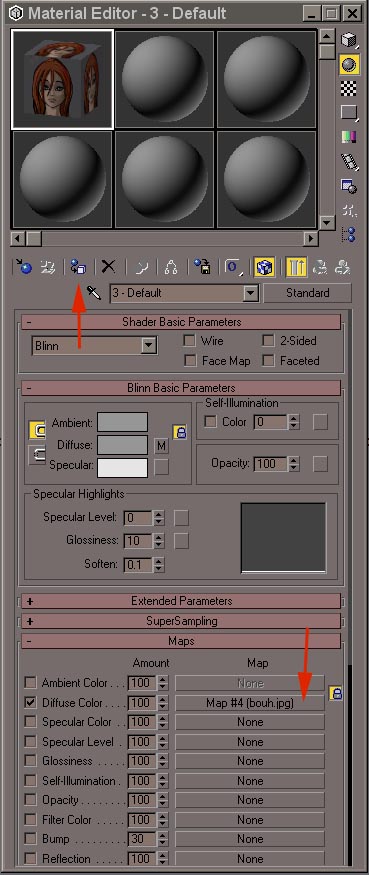369x875 pixels.
Task: Click Assign Material to Selection icon
Action: coord(78,267)
